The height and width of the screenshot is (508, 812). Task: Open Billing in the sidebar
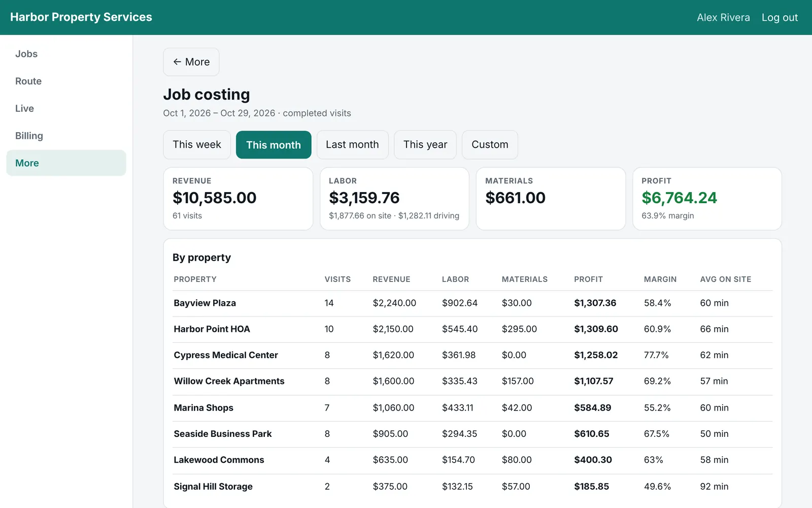pyautogui.click(x=66, y=136)
